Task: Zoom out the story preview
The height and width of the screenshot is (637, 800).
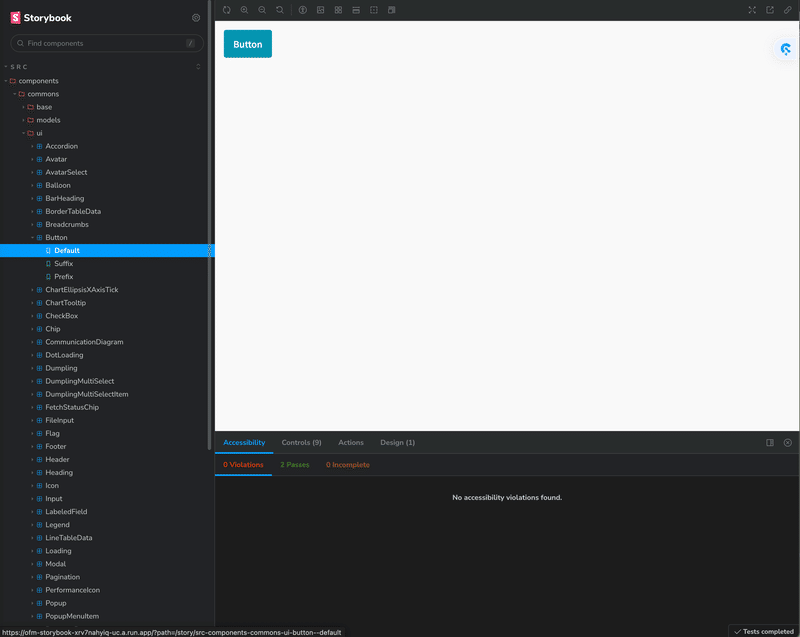Action: point(262,10)
